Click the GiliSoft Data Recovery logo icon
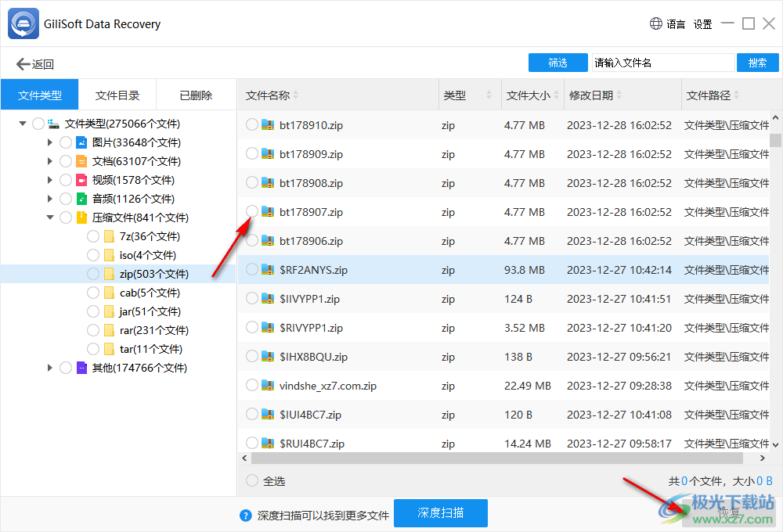This screenshot has width=783, height=532. tap(22, 23)
